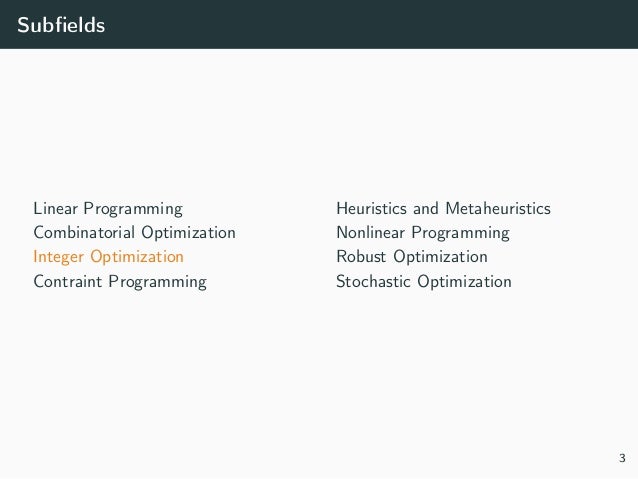
Task: Click the word Linear
Action: point(55,209)
